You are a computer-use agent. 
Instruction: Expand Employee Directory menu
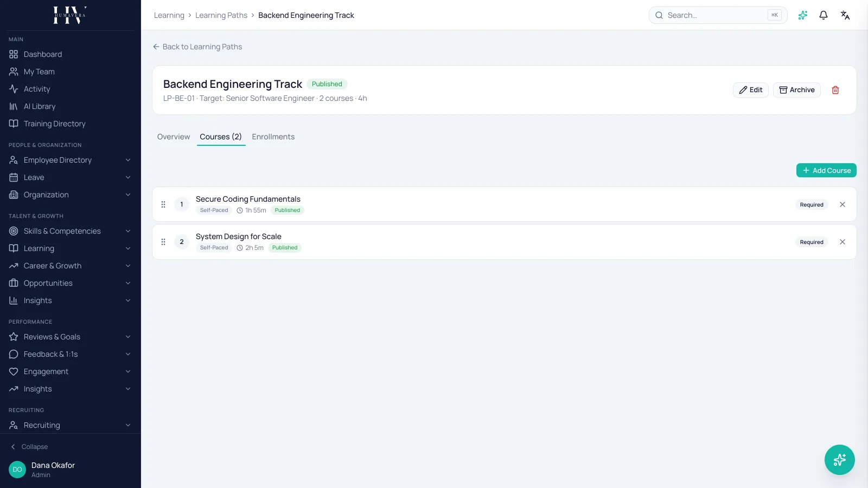pos(70,160)
